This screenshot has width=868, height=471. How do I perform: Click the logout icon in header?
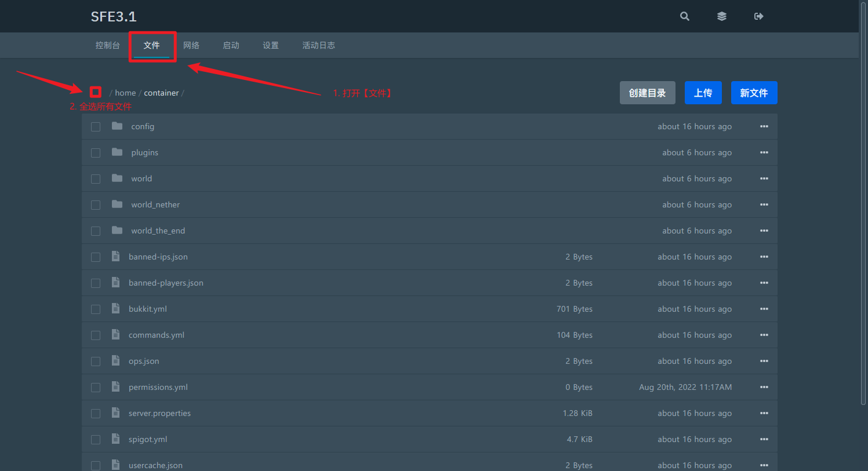[758, 16]
